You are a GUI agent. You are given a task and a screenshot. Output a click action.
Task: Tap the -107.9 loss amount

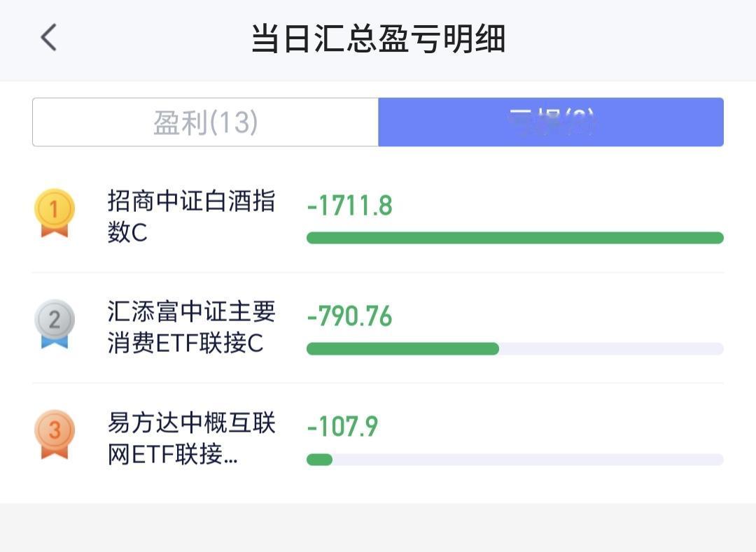pyautogui.click(x=342, y=427)
